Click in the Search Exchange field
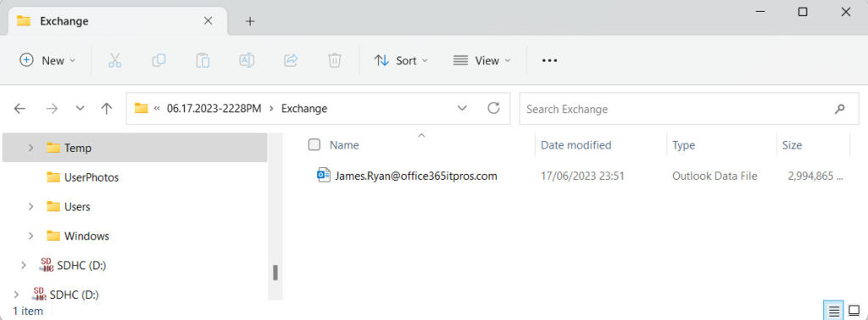 pos(689,109)
